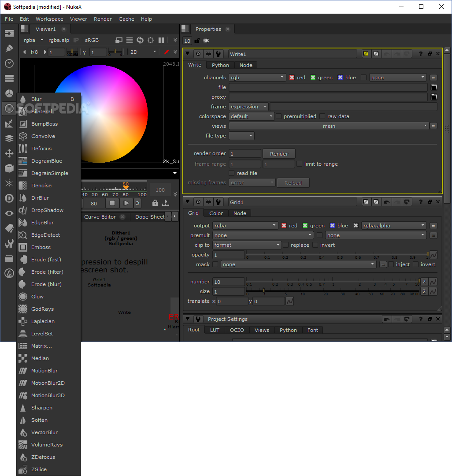The image size is (452, 476).
Task: Enable the read file checkbox
Action: click(x=232, y=173)
